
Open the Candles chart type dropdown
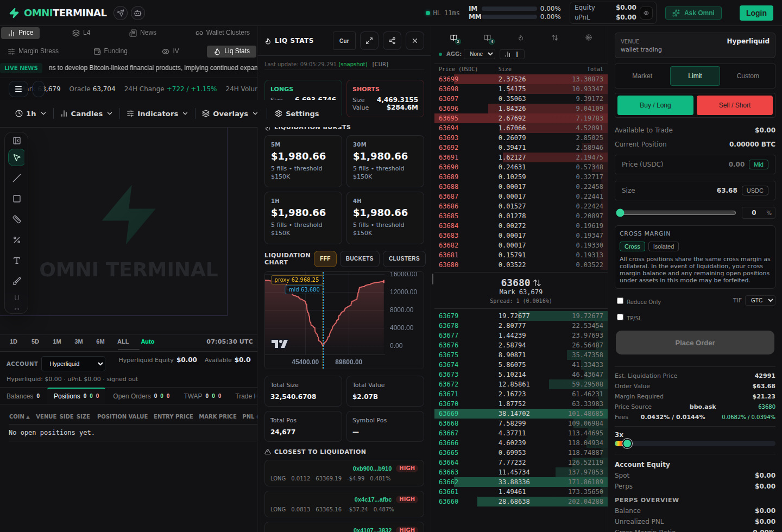[x=87, y=114]
